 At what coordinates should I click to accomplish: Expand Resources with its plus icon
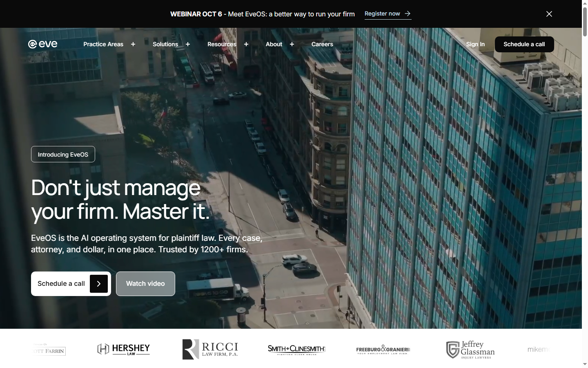click(x=246, y=44)
